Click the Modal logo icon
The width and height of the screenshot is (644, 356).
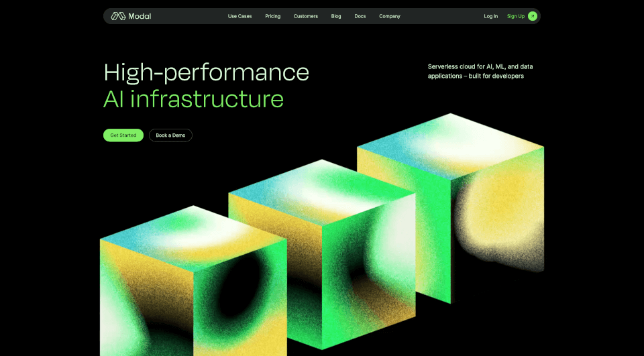[118, 16]
